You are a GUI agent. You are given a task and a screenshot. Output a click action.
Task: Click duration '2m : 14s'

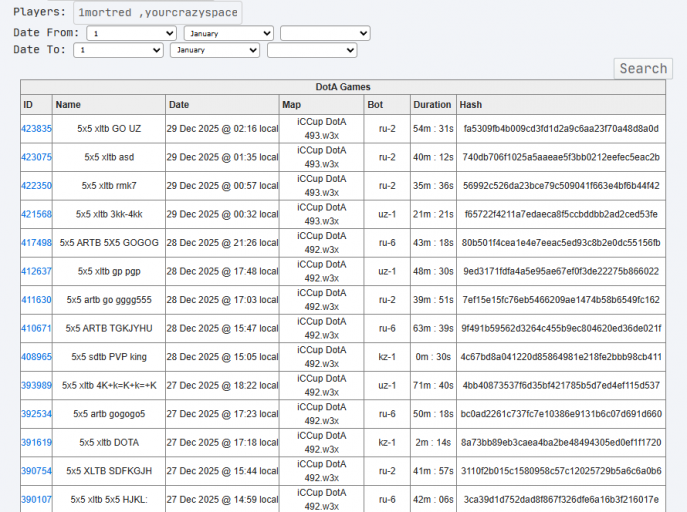click(433, 443)
